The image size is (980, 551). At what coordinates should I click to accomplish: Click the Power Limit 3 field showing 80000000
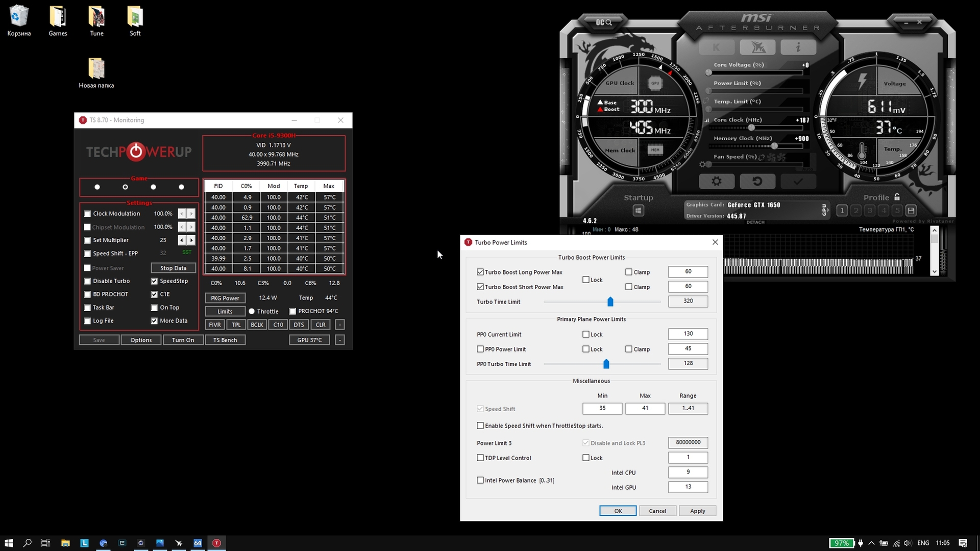pyautogui.click(x=688, y=442)
